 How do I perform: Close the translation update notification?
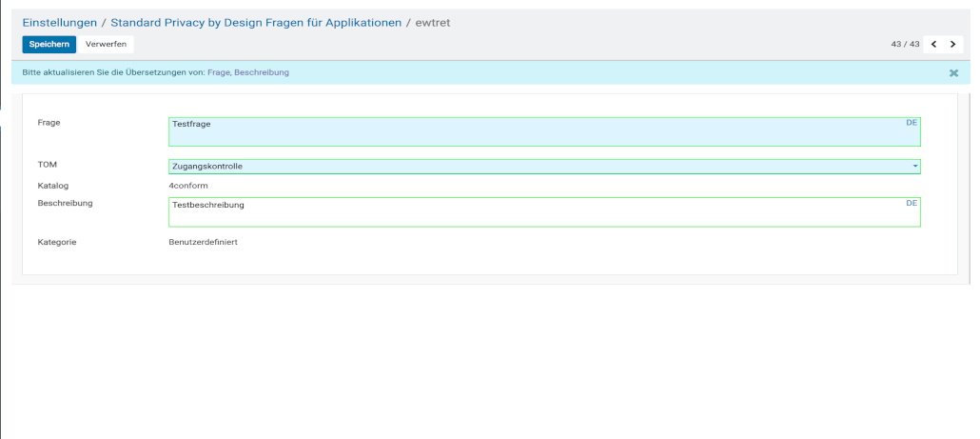[x=953, y=72]
